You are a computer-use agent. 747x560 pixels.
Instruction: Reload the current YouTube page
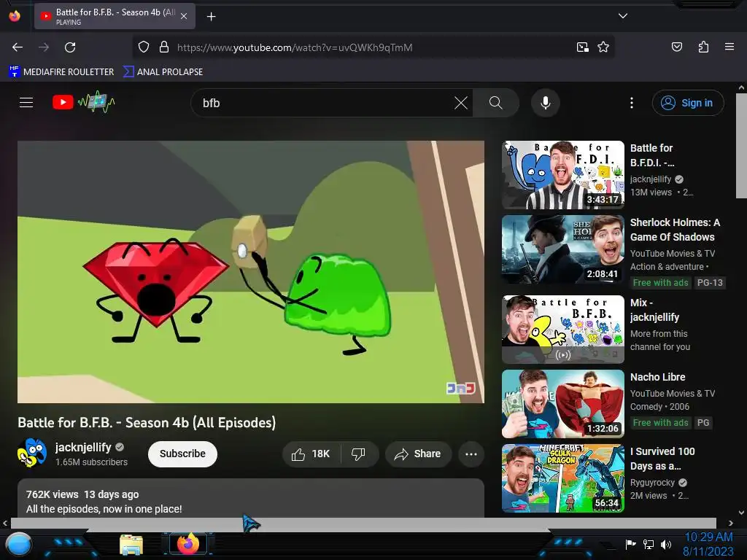pyautogui.click(x=70, y=47)
